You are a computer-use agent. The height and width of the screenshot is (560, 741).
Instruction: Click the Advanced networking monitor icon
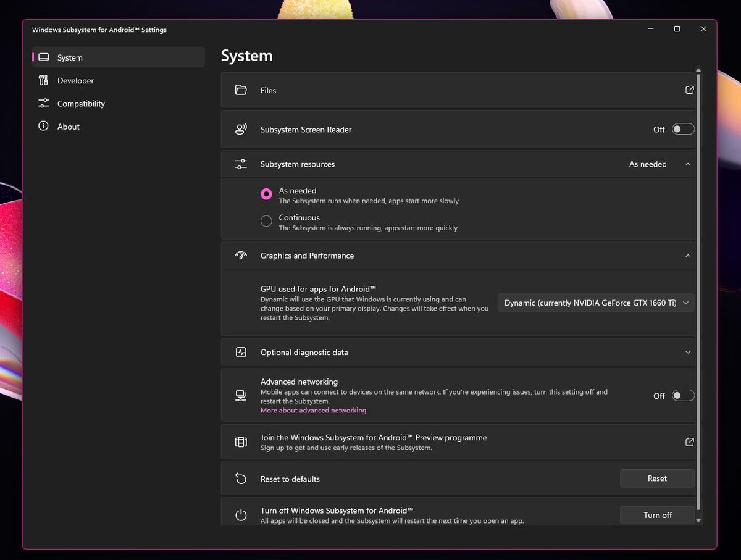(241, 395)
